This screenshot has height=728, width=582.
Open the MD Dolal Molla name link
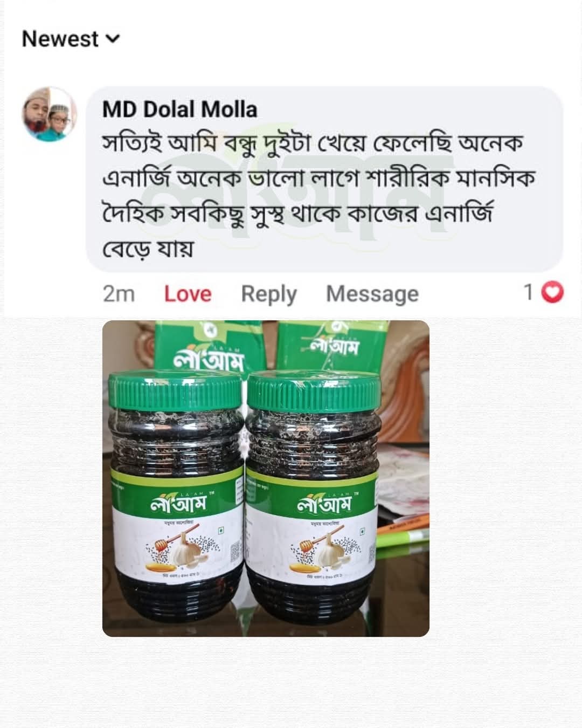pos(179,109)
